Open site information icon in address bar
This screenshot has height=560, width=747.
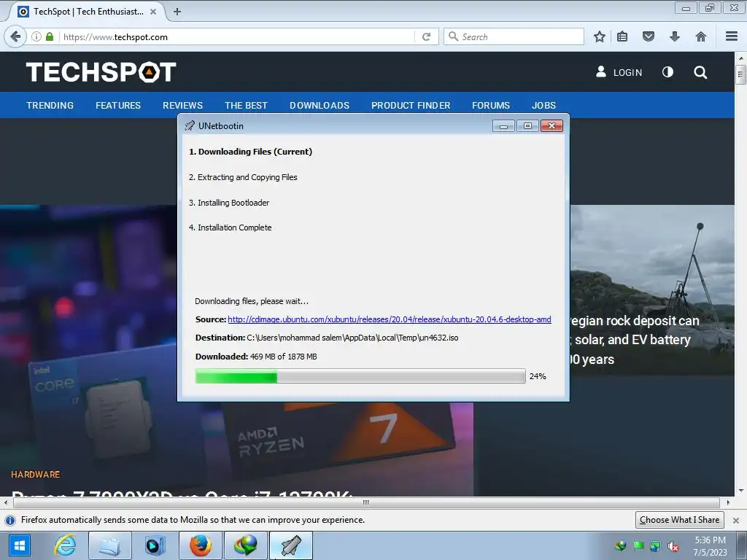36,36
